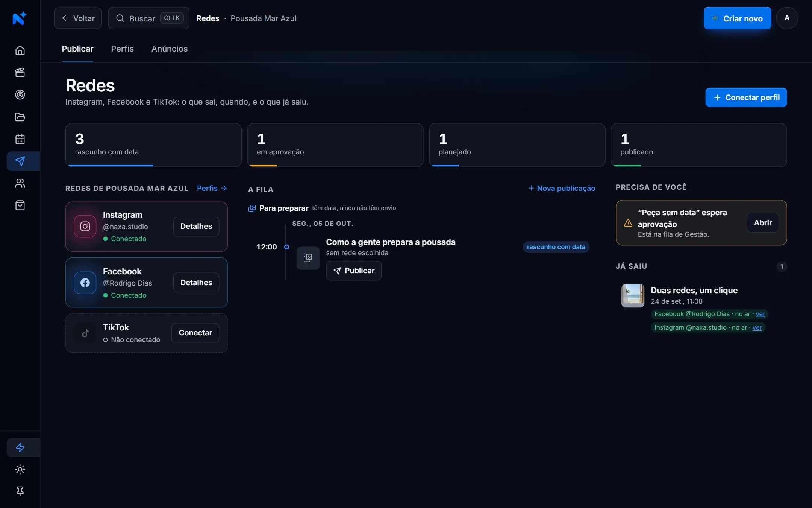The height and width of the screenshot is (508, 812).
Task: Open Detalhes for Facebook @Rodrigo Dias
Action: click(196, 283)
